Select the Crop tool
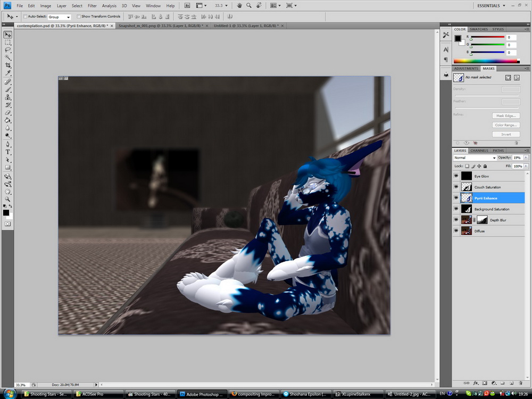Screen dimensions: 532x399 coord(8,65)
